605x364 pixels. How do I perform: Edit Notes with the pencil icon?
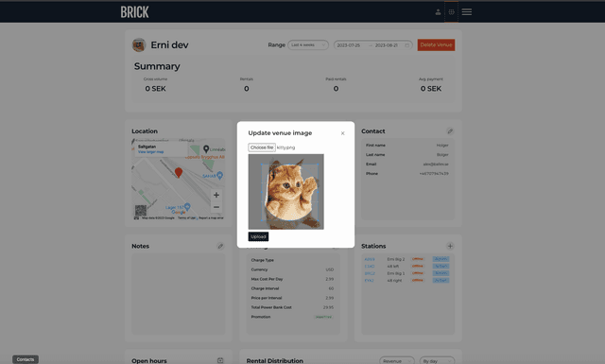pyautogui.click(x=220, y=246)
